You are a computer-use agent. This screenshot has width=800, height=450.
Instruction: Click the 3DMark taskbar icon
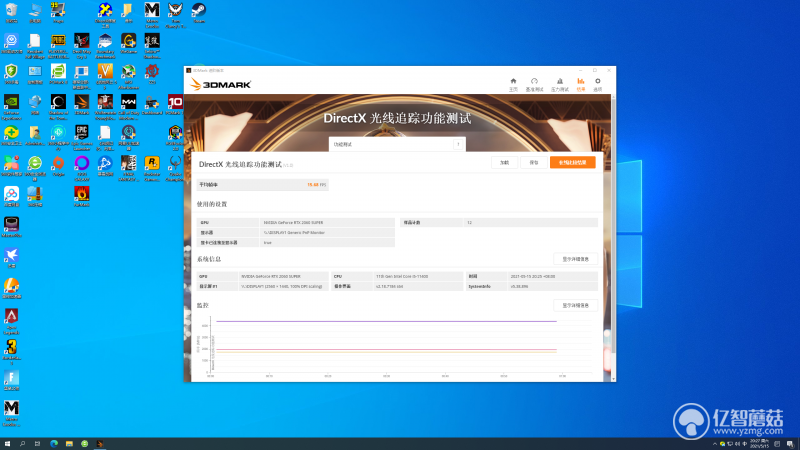tap(100, 444)
